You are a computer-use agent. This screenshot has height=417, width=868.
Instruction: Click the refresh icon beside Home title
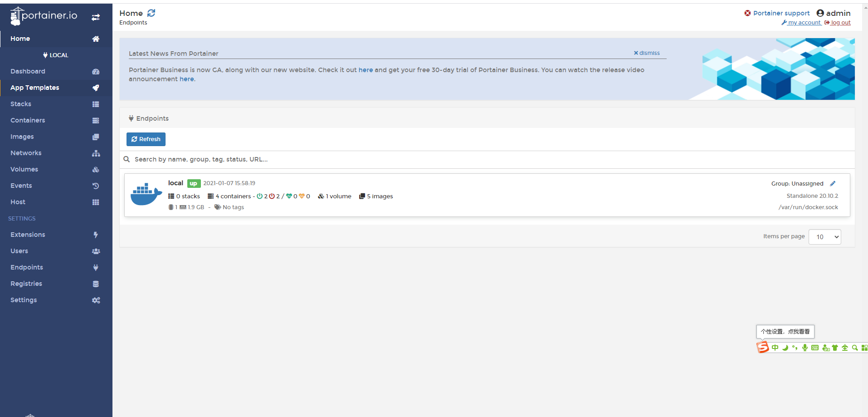tap(151, 13)
